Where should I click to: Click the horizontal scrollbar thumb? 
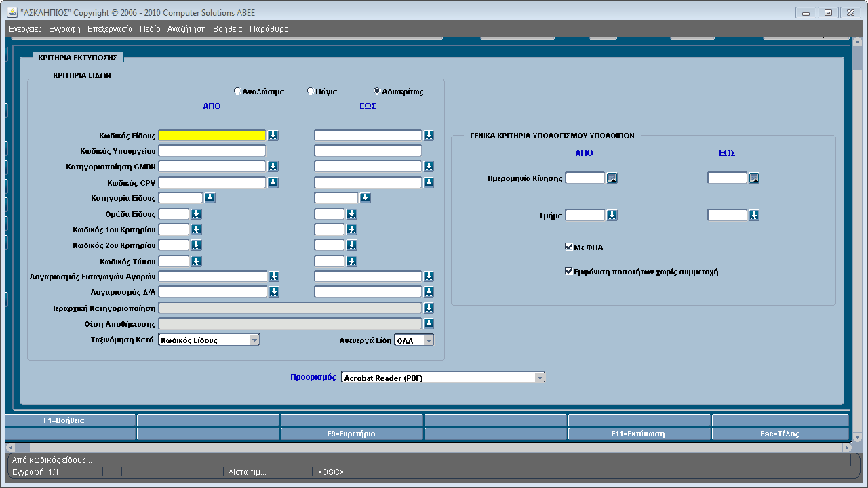22,448
